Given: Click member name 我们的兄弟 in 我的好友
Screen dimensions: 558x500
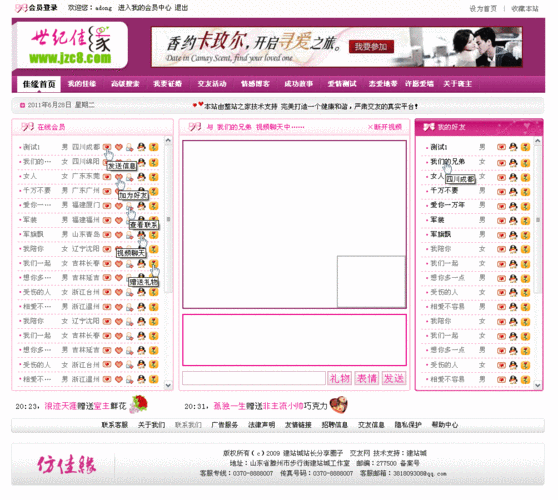Looking at the screenshot, I should [x=448, y=162].
